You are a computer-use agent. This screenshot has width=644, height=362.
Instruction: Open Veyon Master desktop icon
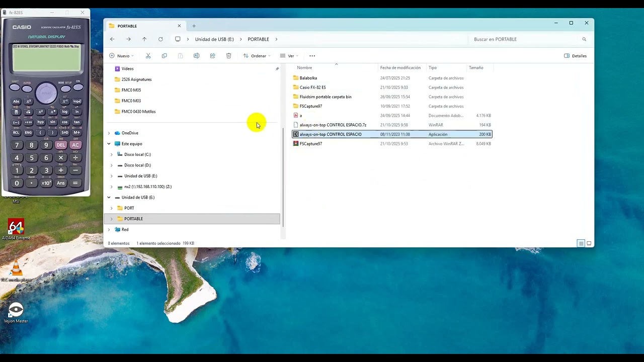[x=16, y=313]
